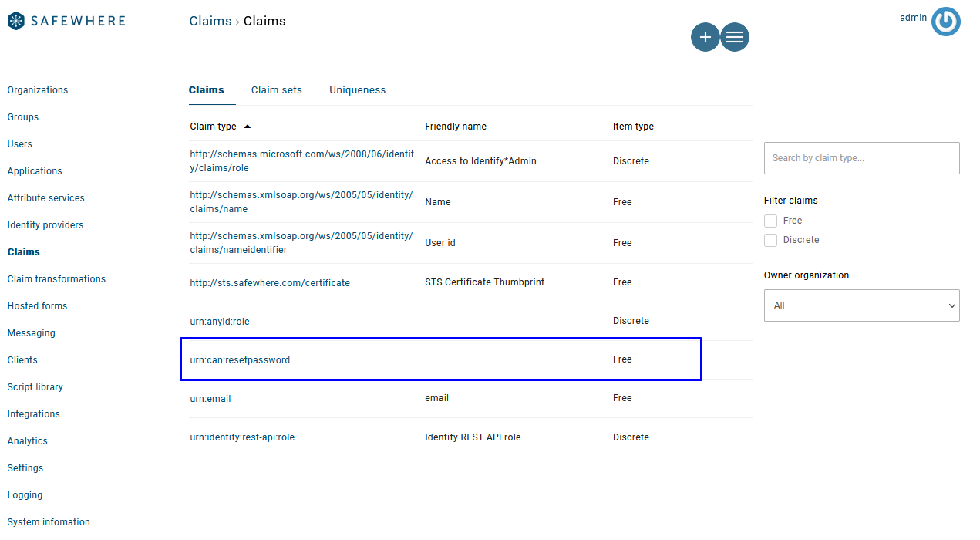The image size is (980, 540).
Task: Click the admin power icon
Action: [x=945, y=22]
